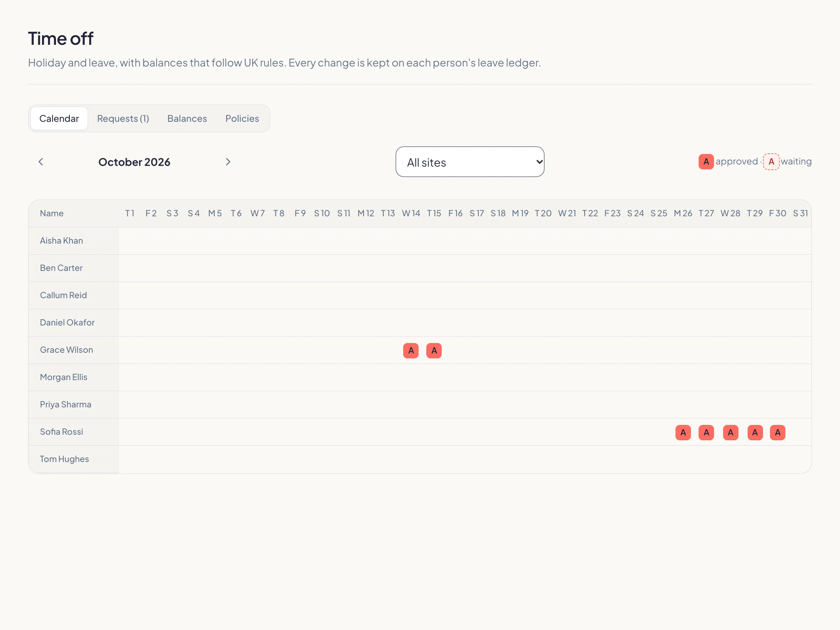The height and width of the screenshot is (630, 840).
Task: Select the Ben Carter row name
Action: pos(61,268)
